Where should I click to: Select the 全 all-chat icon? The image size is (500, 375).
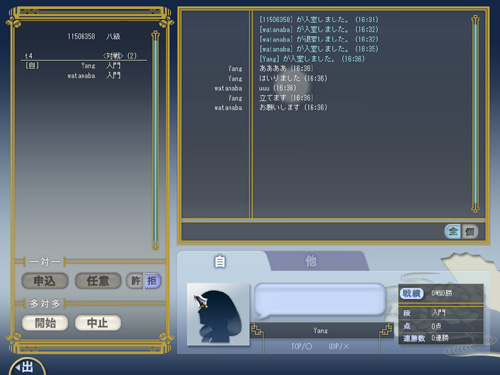pyautogui.click(x=453, y=231)
